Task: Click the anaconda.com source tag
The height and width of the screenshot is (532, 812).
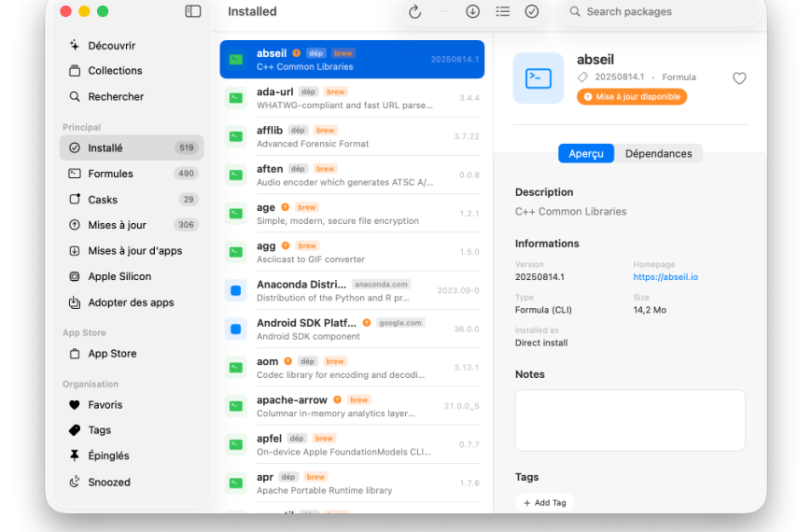Action: click(x=381, y=284)
